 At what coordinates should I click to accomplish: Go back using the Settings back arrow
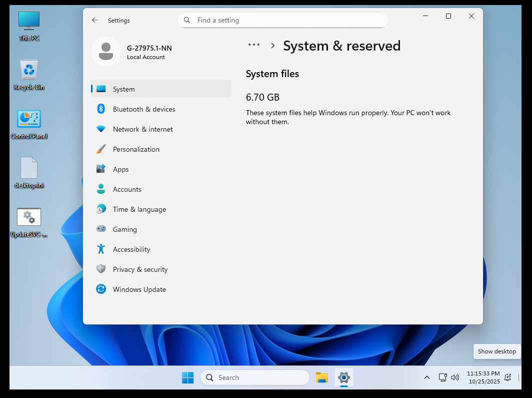pos(94,20)
